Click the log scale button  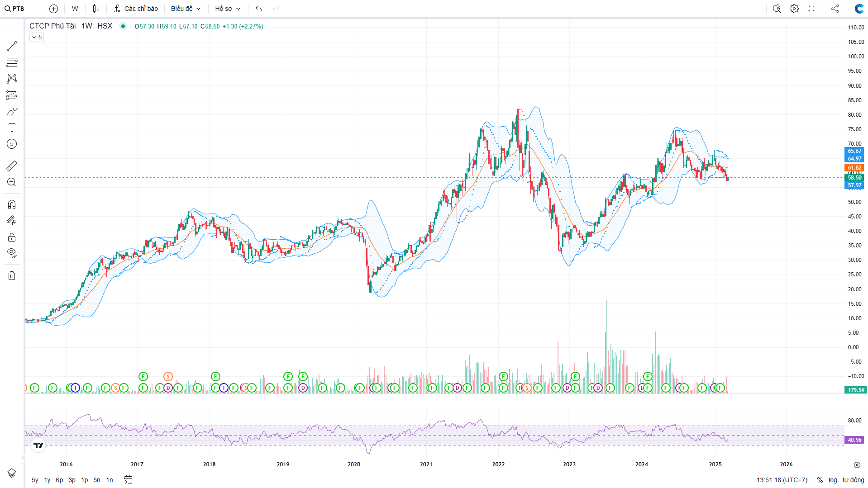pos(833,480)
